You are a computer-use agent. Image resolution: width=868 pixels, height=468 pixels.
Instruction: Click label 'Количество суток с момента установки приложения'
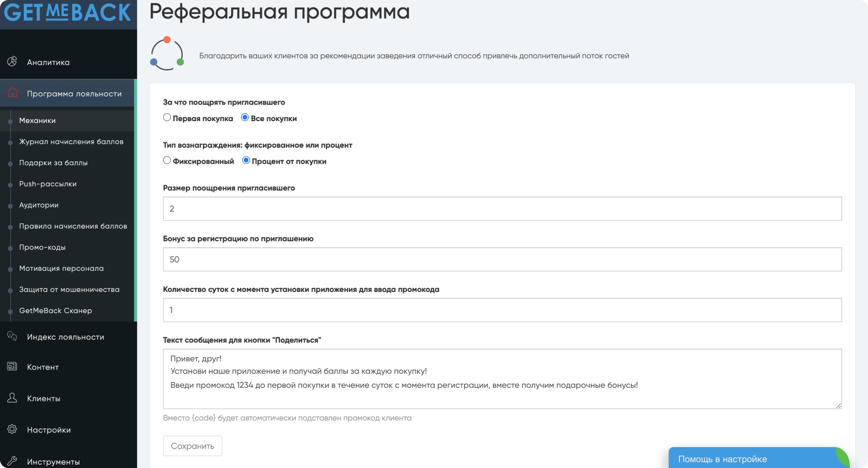[301, 289]
